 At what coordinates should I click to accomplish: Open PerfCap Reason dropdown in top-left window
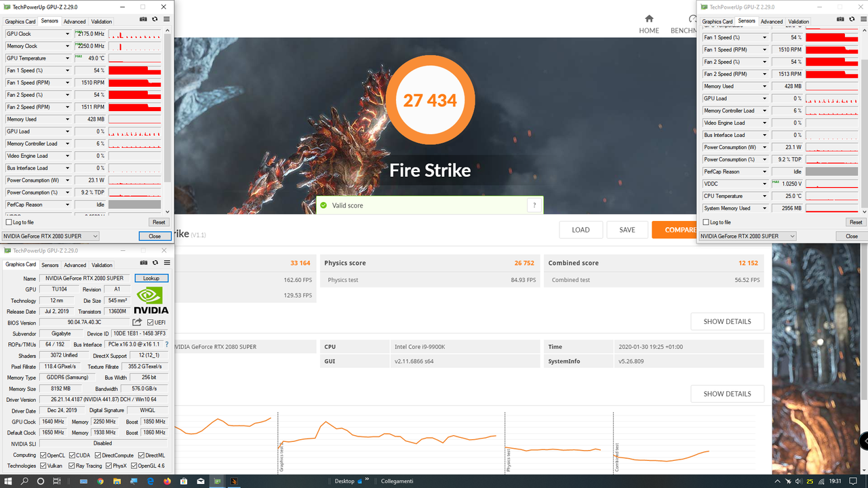pyautogui.click(x=68, y=205)
